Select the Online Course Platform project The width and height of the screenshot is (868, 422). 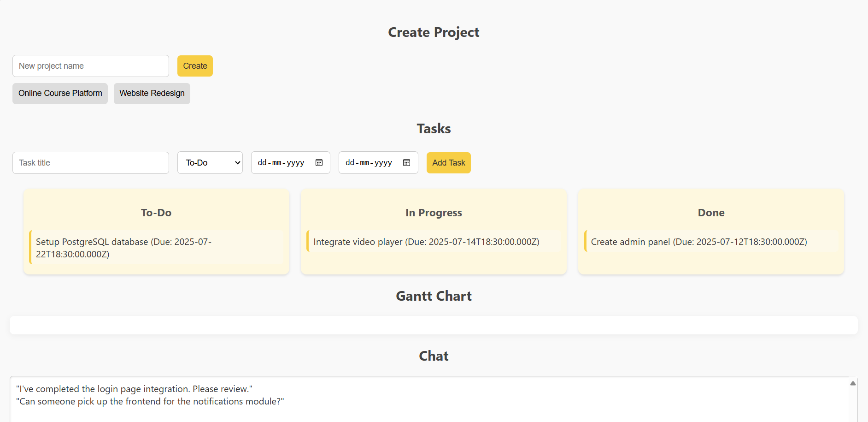60,94
